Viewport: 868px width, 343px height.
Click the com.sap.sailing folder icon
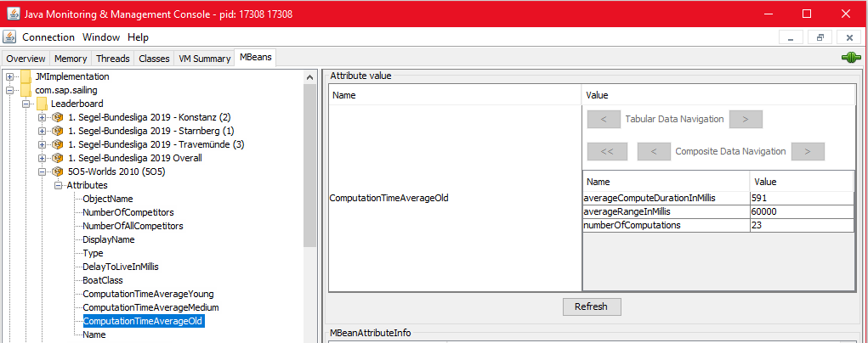26,90
